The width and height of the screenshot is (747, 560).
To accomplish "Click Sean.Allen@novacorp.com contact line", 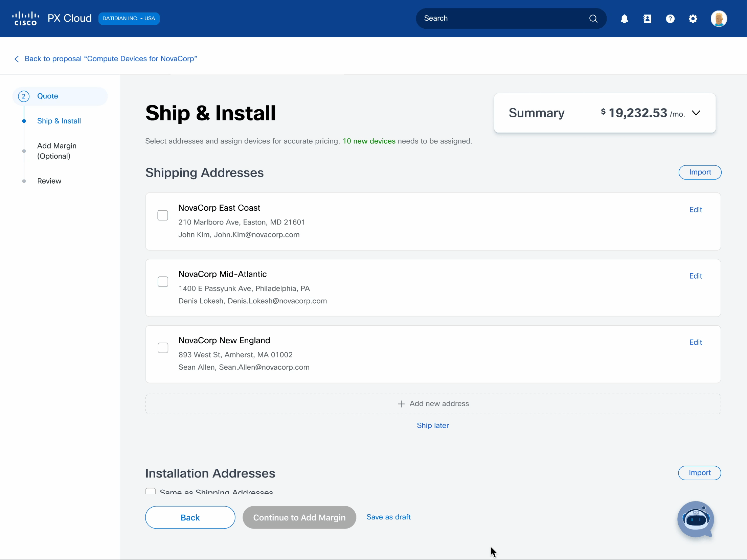I will pyautogui.click(x=244, y=368).
